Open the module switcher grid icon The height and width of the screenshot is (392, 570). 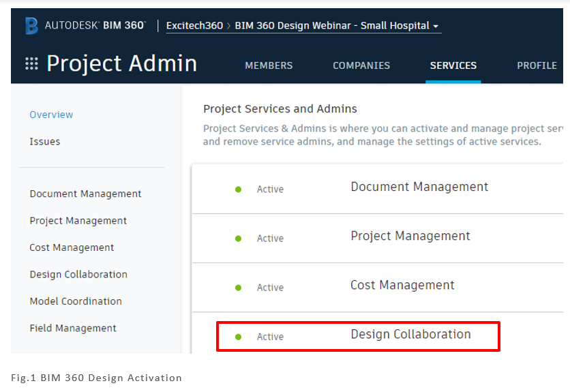(x=31, y=63)
